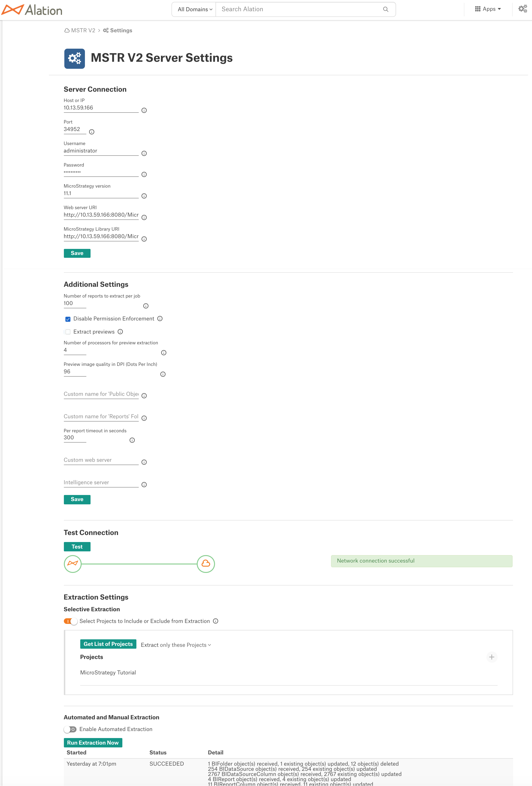Click the plus icon in Projects row
The height and width of the screenshot is (786, 532).
492,657
